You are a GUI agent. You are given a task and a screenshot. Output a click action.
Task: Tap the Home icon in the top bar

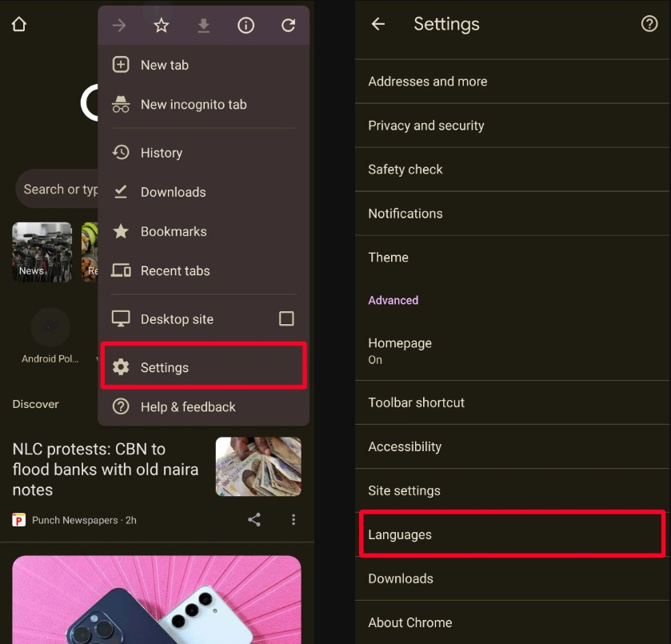click(x=18, y=24)
